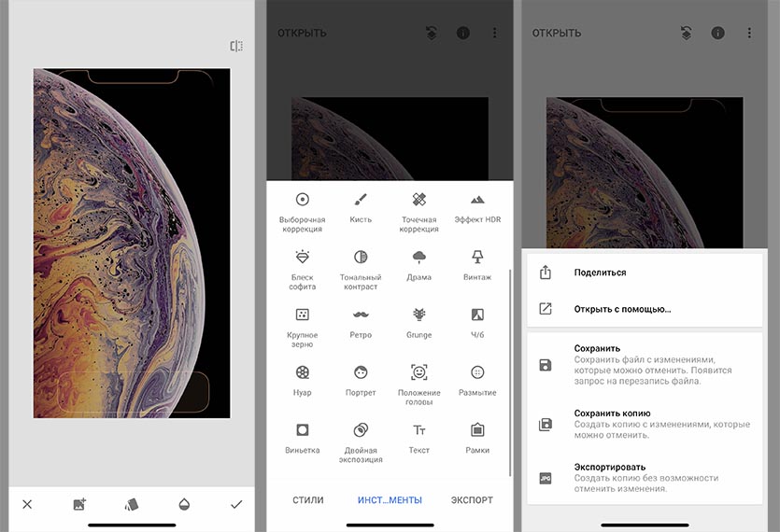Open the opacity droplet icon

tap(184, 504)
